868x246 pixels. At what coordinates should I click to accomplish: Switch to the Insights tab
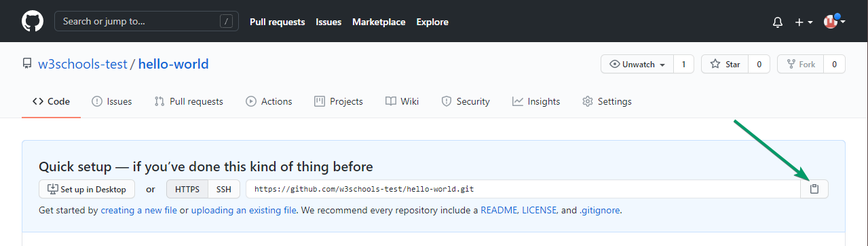pyautogui.click(x=536, y=101)
